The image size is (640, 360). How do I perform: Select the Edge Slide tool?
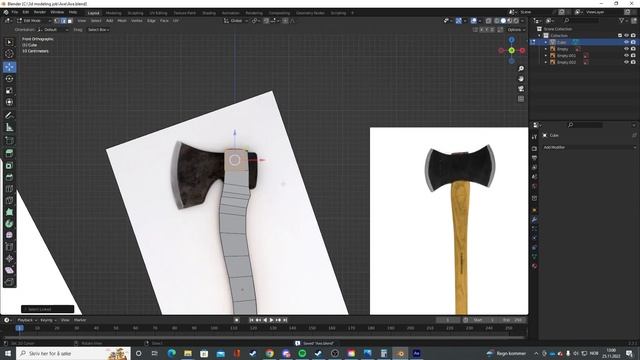(x=9, y=247)
